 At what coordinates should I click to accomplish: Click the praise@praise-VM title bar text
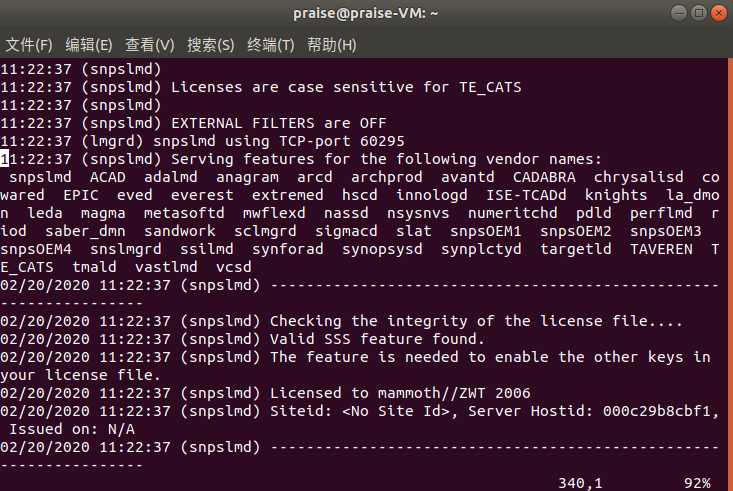point(366,13)
